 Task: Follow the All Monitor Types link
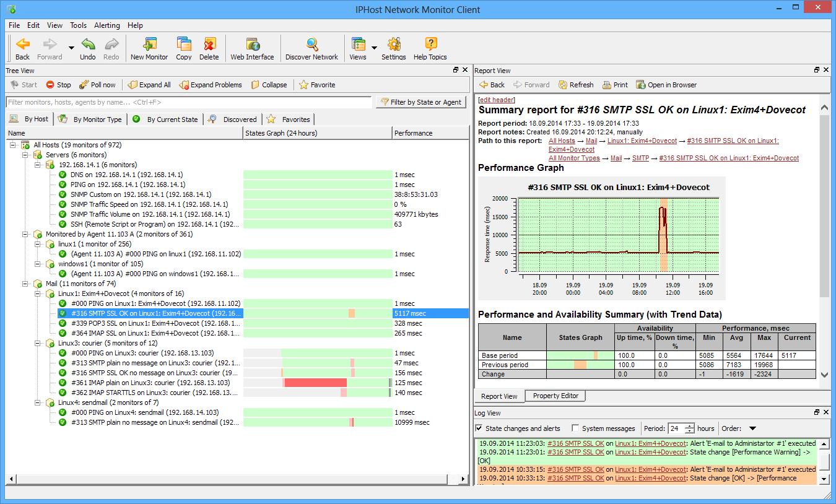(574, 159)
